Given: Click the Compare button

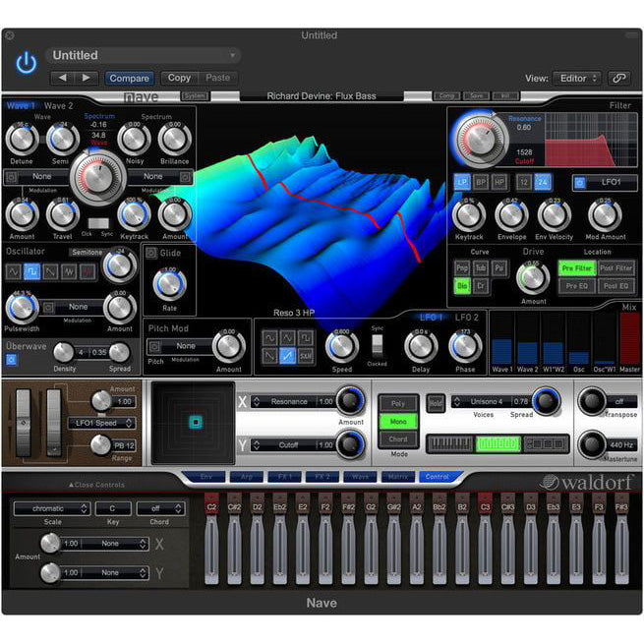Looking at the screenshot, I should click(129, 78).
